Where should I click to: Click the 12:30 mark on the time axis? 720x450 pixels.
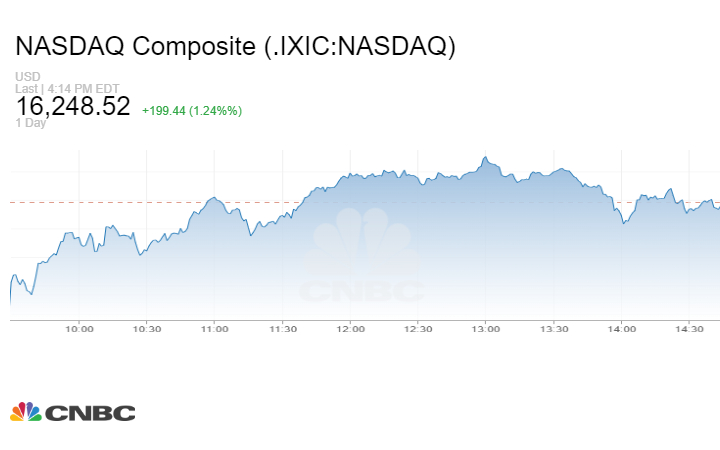click(x=418, y=329)
